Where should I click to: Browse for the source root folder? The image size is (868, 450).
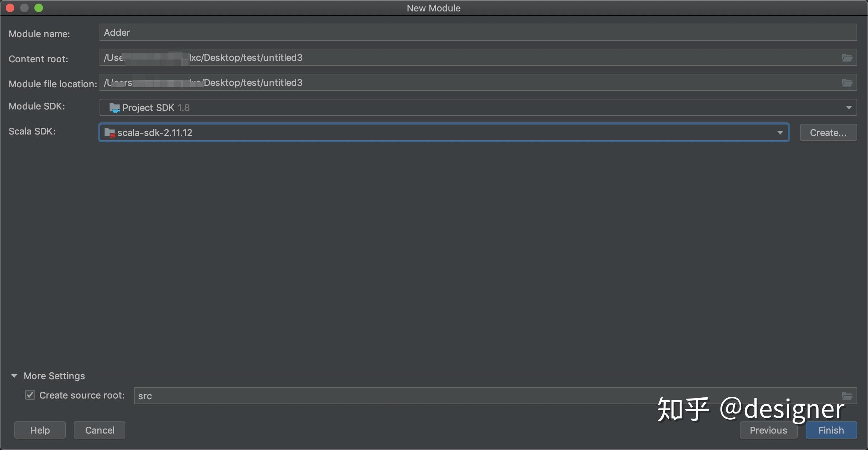point(847,396)
